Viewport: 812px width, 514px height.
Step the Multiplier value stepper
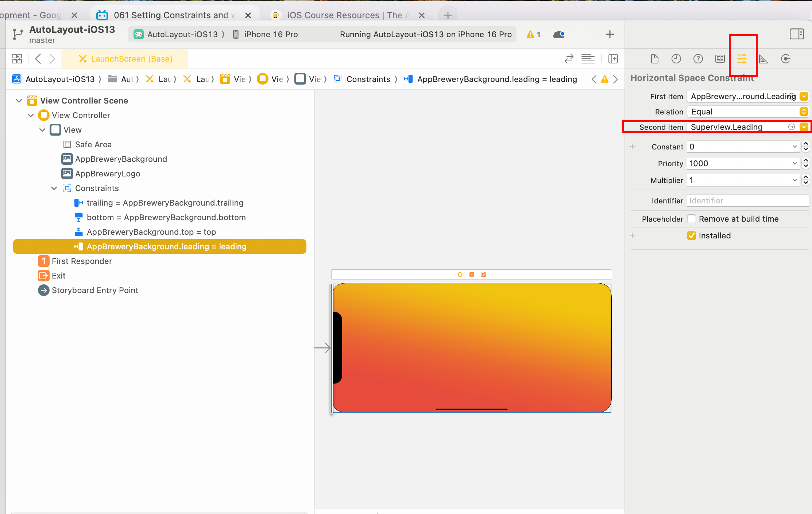(806, 180)
